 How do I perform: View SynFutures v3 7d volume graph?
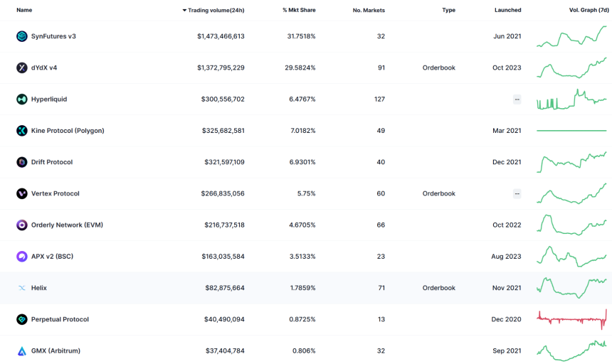point(571,36)
